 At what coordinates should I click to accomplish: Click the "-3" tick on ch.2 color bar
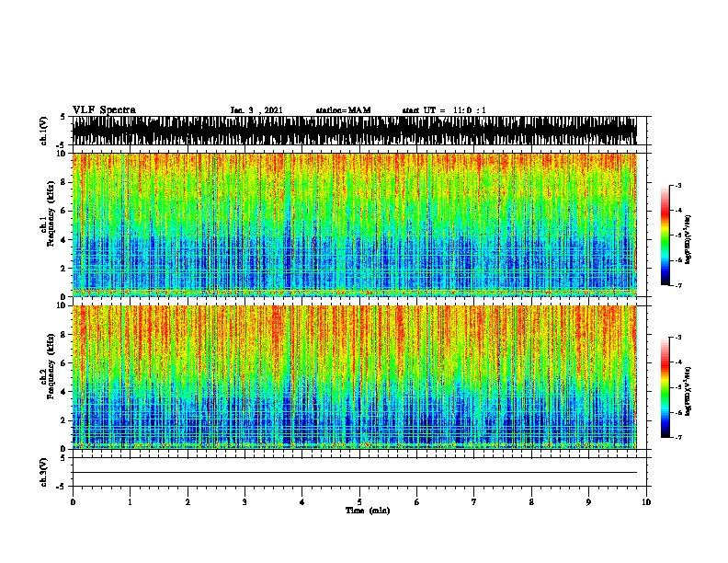[677, 338]
